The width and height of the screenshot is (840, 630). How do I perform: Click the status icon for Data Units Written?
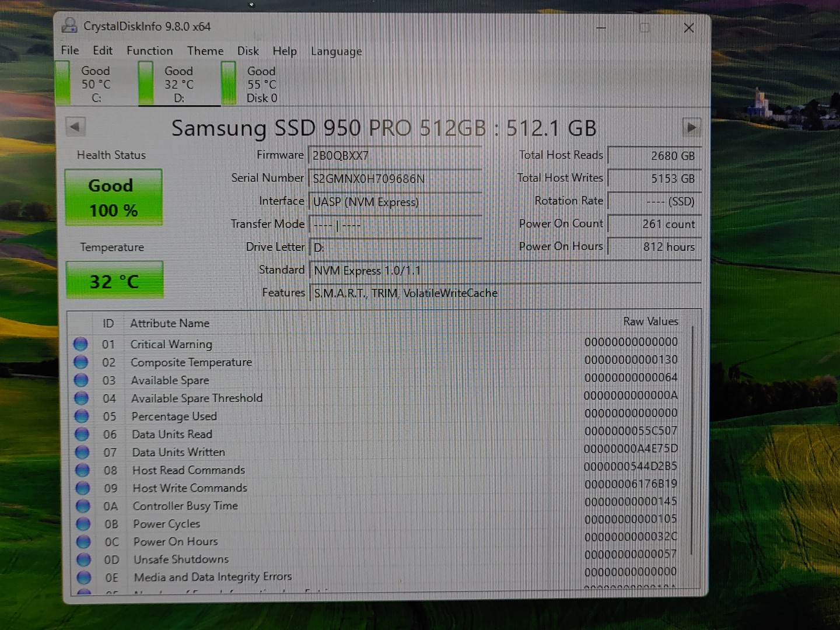(82, 452)
